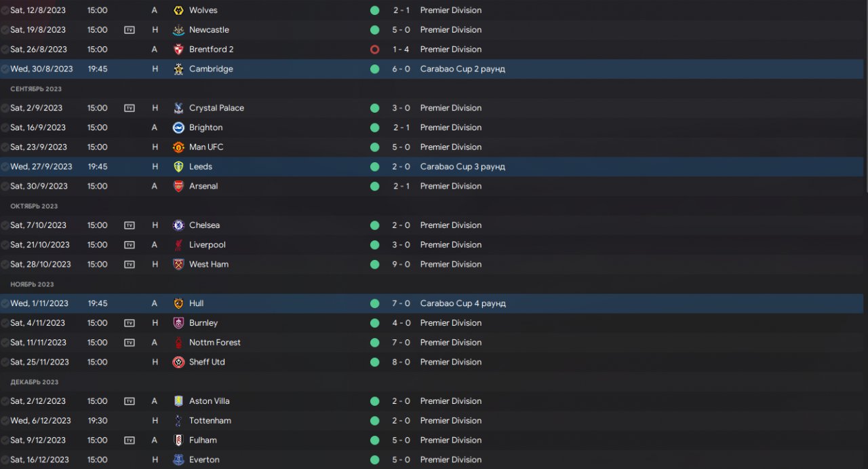This screenshot has width=868, height=469.
Task: Click the TV broadcast icon for Burnley match
Action: point(130,323)
